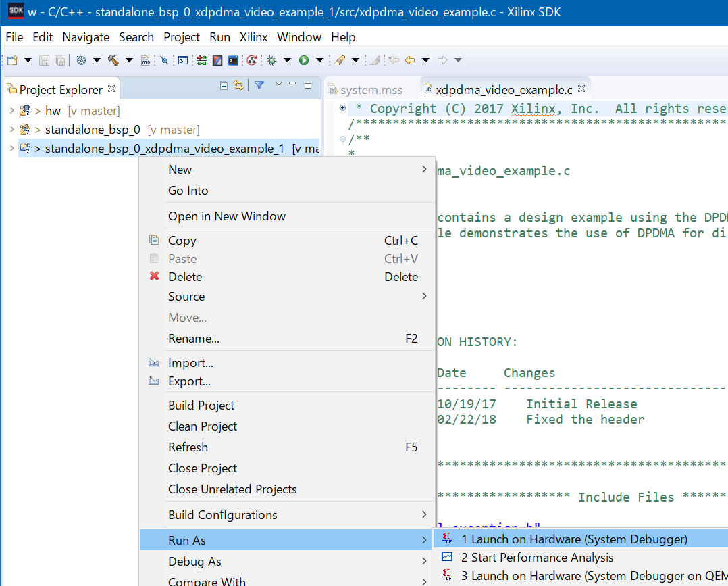
Task: Click the red circular repositories icon
Action: (x=252, y=60)
